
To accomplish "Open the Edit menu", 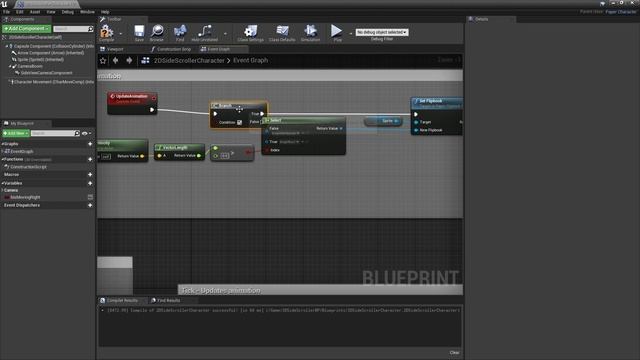I will [x=20, y=12].
